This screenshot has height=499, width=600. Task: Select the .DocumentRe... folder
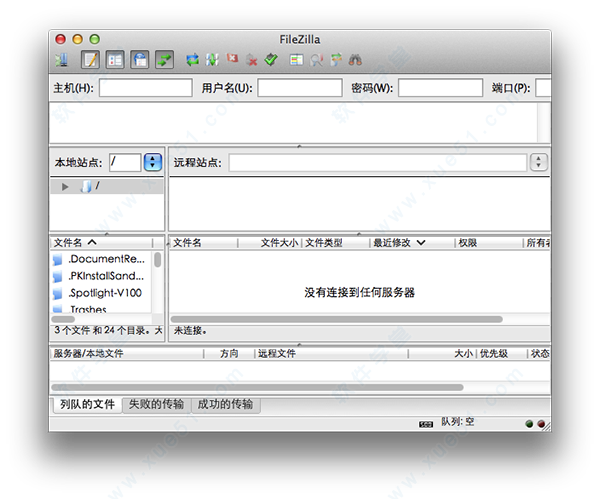tap(101, 259)
